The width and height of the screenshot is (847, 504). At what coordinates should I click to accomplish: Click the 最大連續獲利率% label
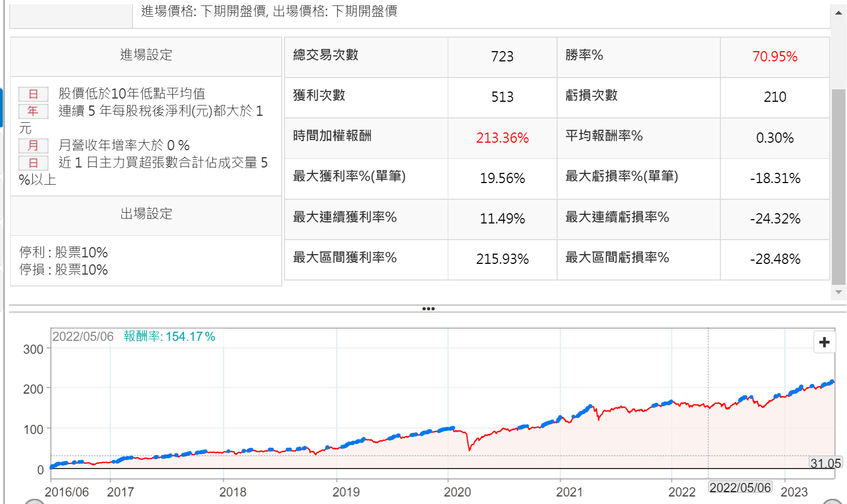click(x=345, y=217)
